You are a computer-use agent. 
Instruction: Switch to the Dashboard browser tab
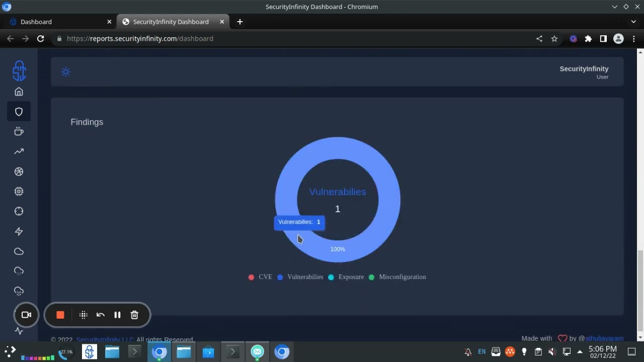[58, 22]
